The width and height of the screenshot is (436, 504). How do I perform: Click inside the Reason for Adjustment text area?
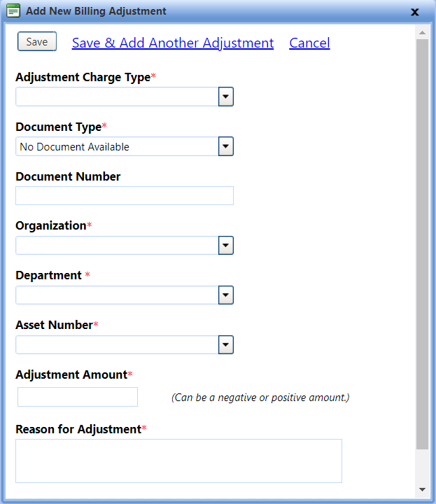click(x=178, y=461)
